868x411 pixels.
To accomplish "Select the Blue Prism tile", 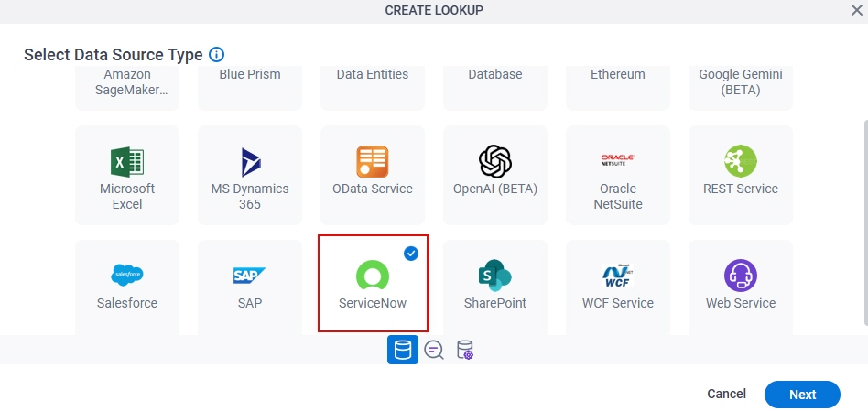I will 250,88.
